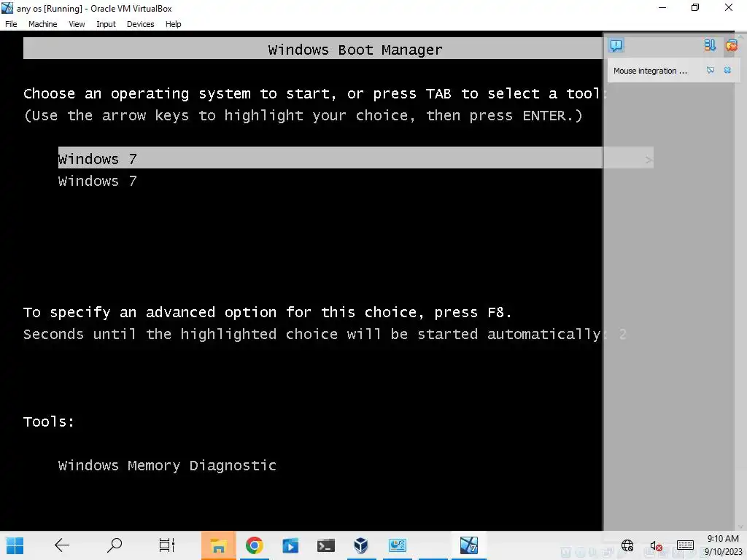Open the touch keyboard tray icon
This screenshot has width=747, height=560.
click(685, 545)
